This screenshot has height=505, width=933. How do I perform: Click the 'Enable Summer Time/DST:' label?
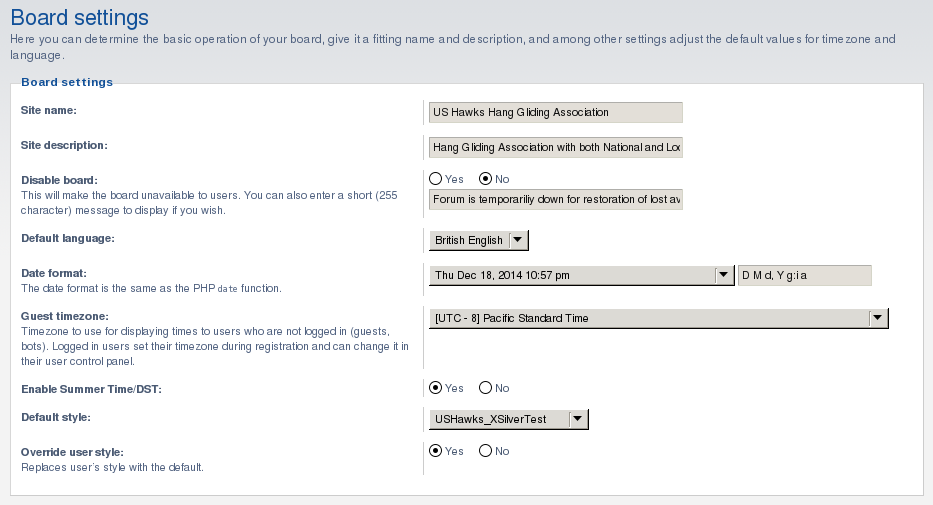(x=91, y=390)
